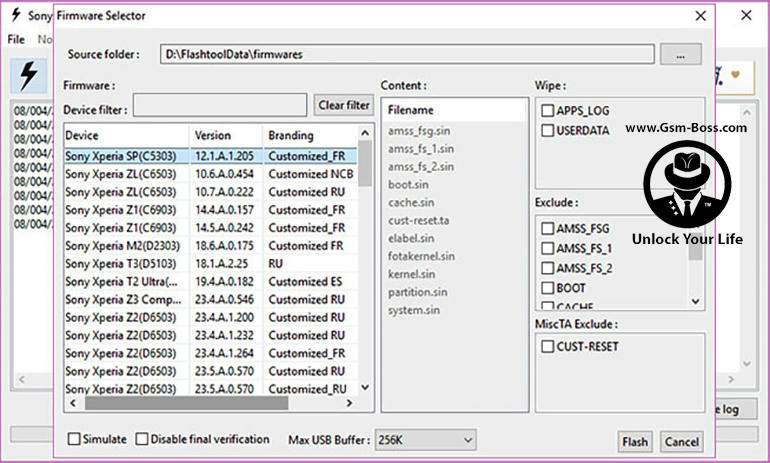Tick the APPS_LOG wipe checkbox
The image size is (770, 463).
click(x=548, y=110)
